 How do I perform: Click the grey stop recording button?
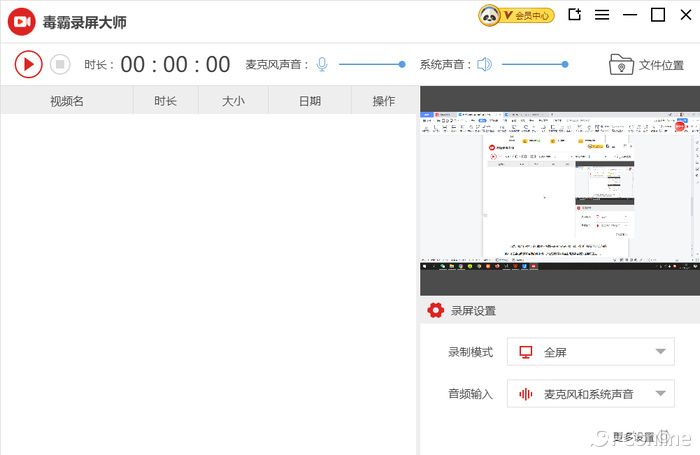pos(60,64)
